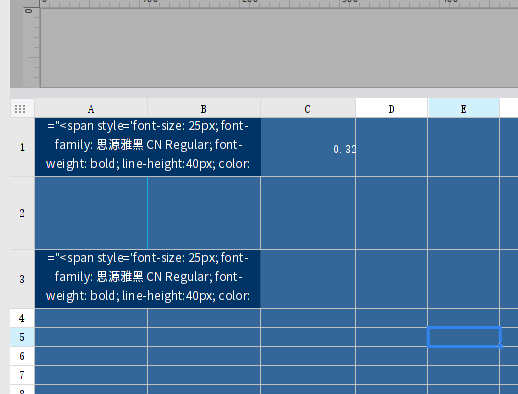The height and width of the screenshot is (394, 518).
Task: Click cell A4
Action: click(91, 318)
